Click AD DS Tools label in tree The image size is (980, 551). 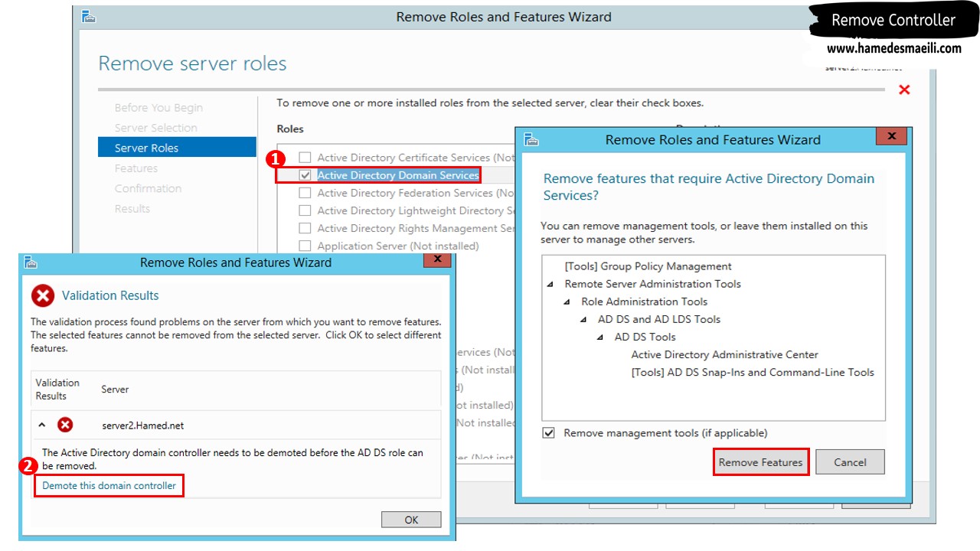tap(645, 337)
